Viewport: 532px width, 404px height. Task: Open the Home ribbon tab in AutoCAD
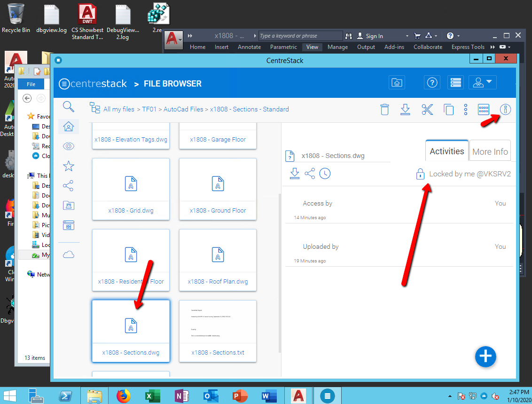click(197, 47)
